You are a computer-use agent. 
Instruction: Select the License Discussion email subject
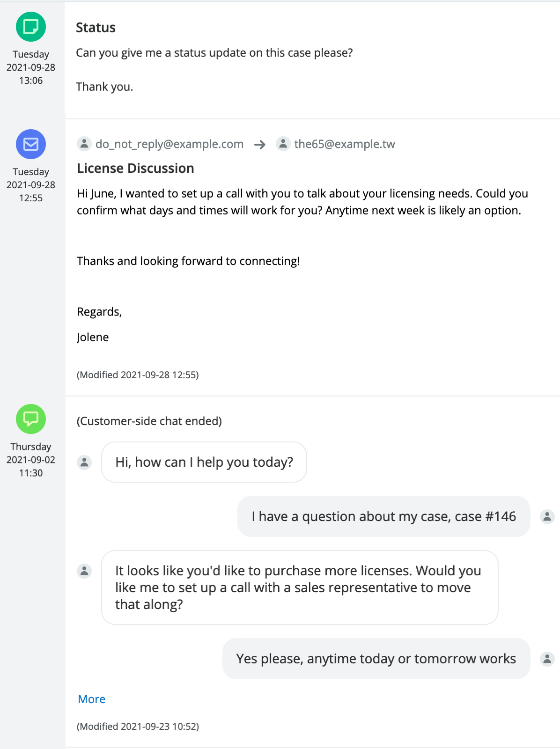[135, 169]
